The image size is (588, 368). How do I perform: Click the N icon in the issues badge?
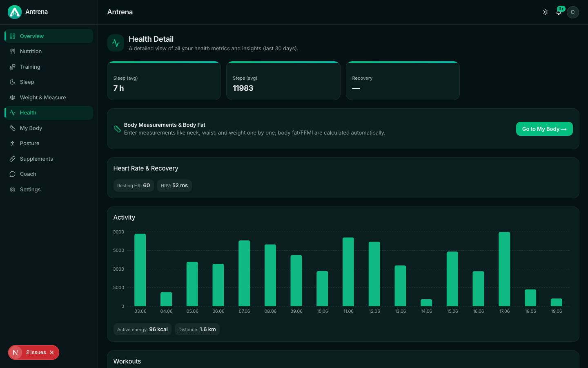pyautogui.click(x=16, y=352)
